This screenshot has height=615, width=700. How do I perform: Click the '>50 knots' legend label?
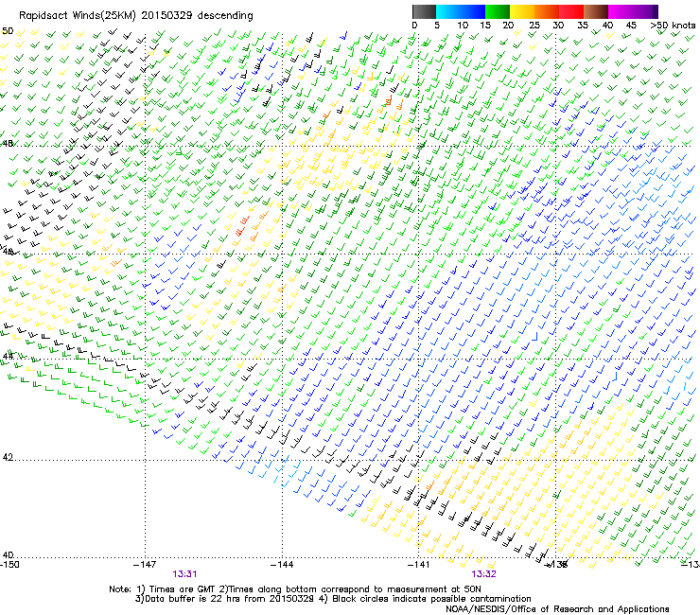pos(673,26)
